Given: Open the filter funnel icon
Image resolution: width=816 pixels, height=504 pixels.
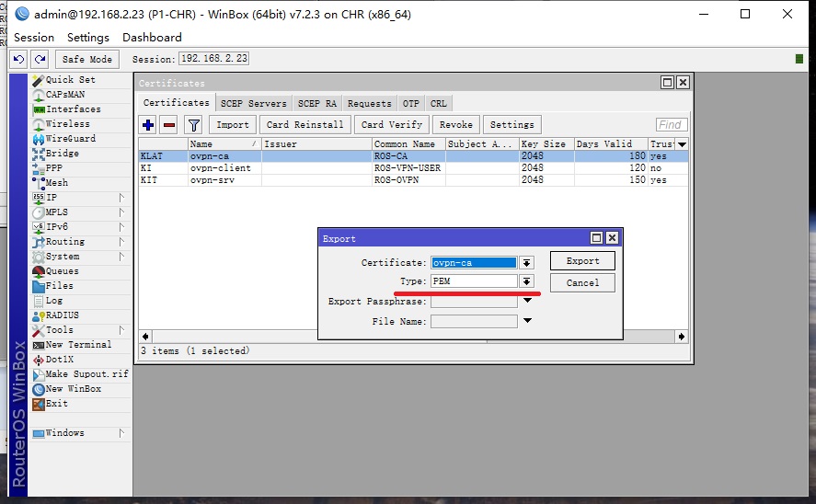Looking at the screenshot, I should coord(193,125).
